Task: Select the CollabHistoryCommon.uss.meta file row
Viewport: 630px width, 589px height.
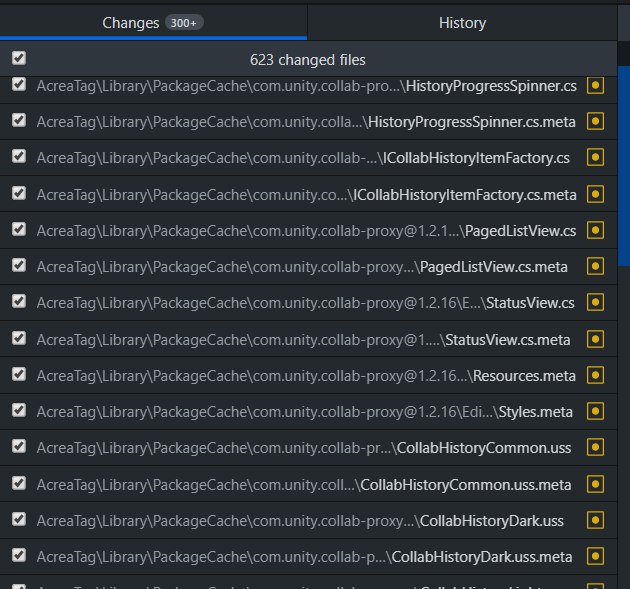Action: click(x=308, y=485)
